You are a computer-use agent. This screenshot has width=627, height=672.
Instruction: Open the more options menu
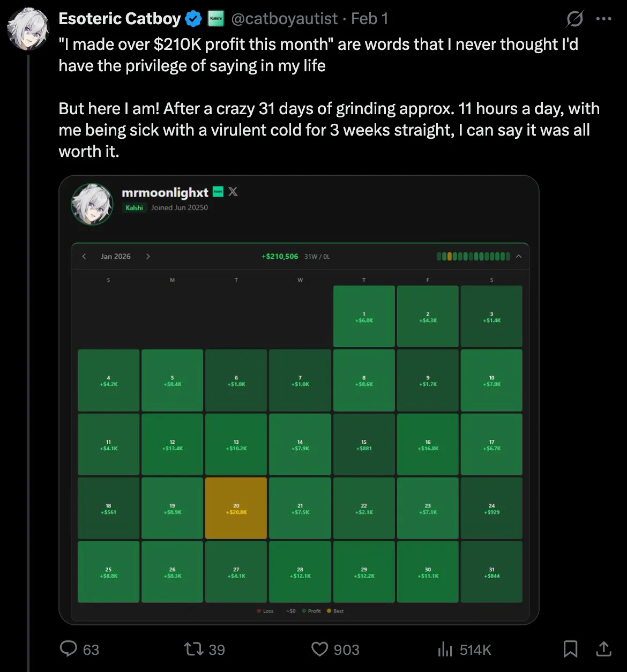pos(604,18)
